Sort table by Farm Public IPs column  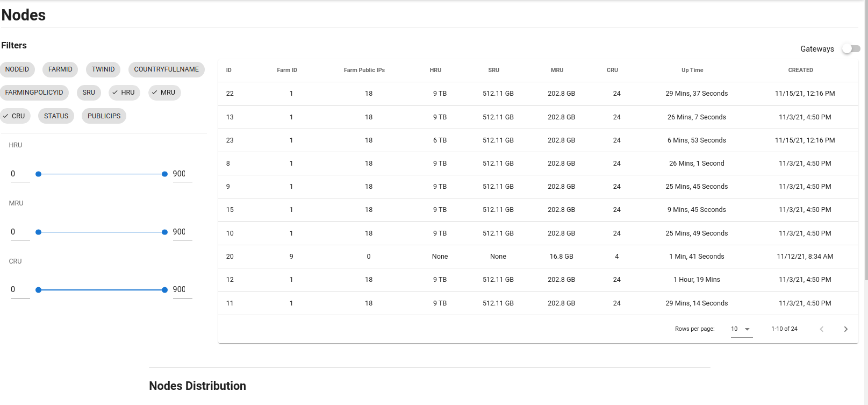[x=364, y=70]
